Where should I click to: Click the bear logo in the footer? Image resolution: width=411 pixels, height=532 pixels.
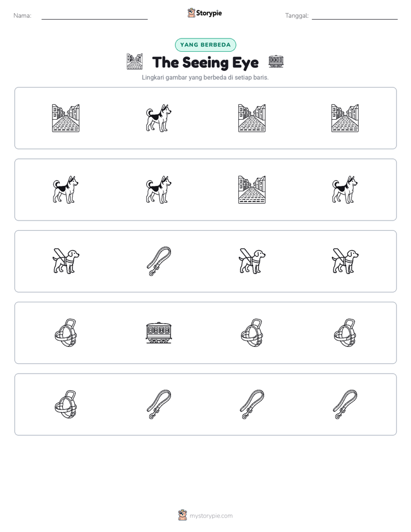[182, 515]
